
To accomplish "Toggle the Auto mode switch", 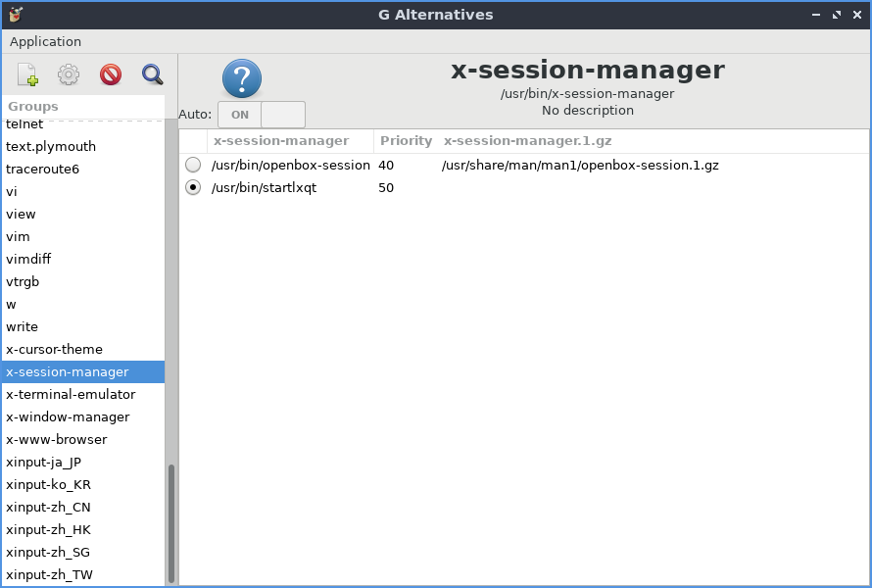I will (262, 115).
